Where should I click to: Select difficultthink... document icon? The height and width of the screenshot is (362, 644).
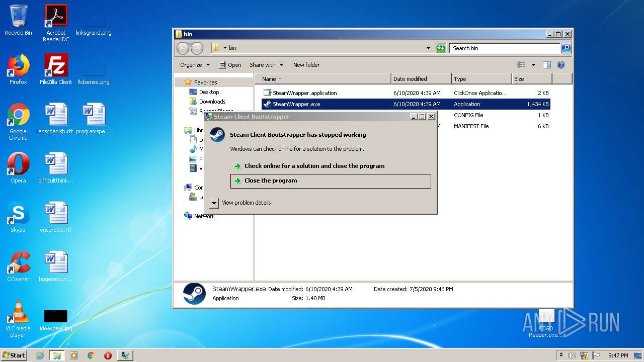(x=56, y=168)
